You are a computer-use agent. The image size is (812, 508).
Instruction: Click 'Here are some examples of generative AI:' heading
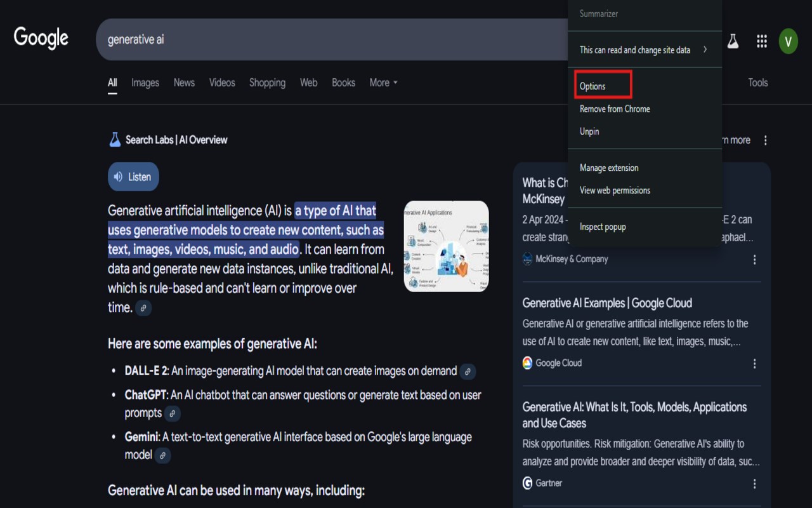[x=212, y=344]
